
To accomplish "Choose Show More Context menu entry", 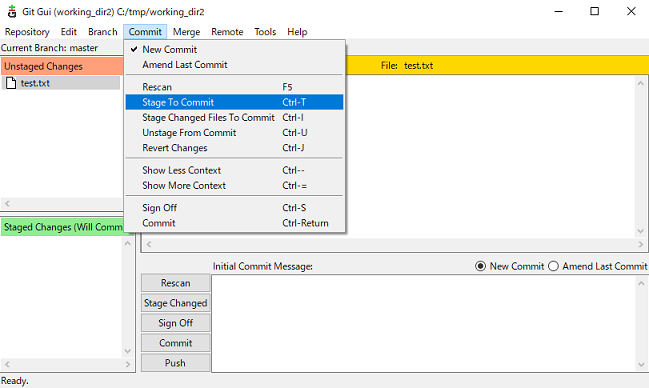I will (x=234, y=186).
